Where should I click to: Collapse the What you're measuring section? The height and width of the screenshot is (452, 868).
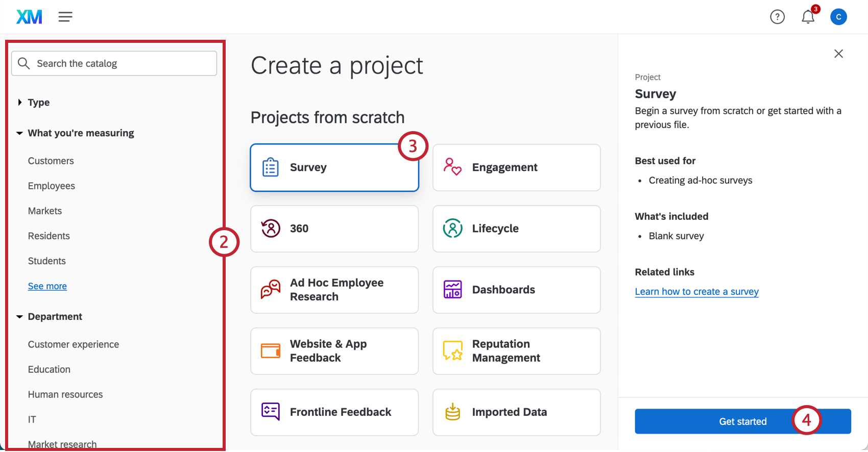pos(19,133)
